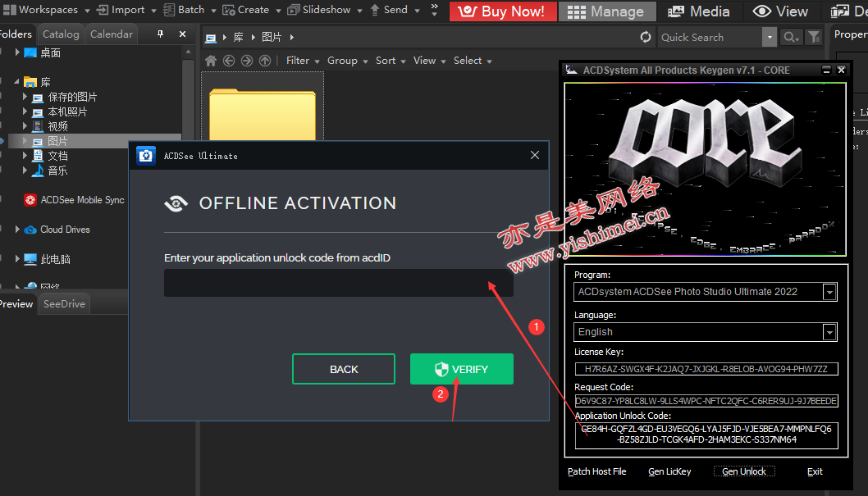The height and width of the screenshot is (496, 868).
Task: Open the Workspaces menu
Action: (47, 10)
